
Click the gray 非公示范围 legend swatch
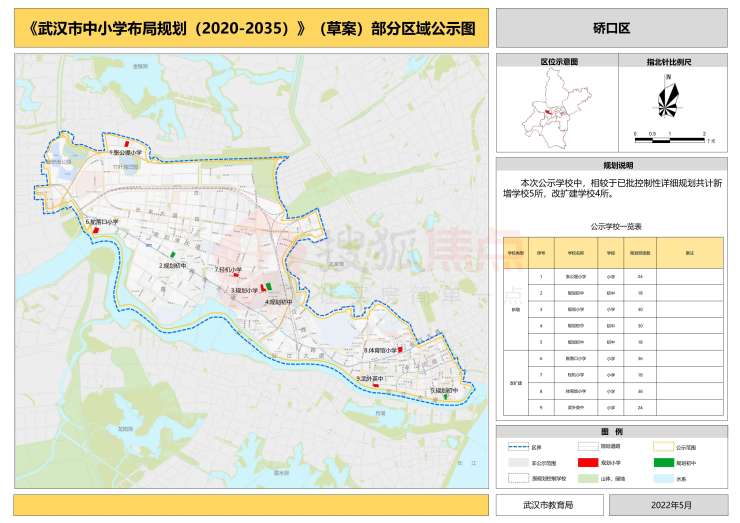[x=518, y=463]
